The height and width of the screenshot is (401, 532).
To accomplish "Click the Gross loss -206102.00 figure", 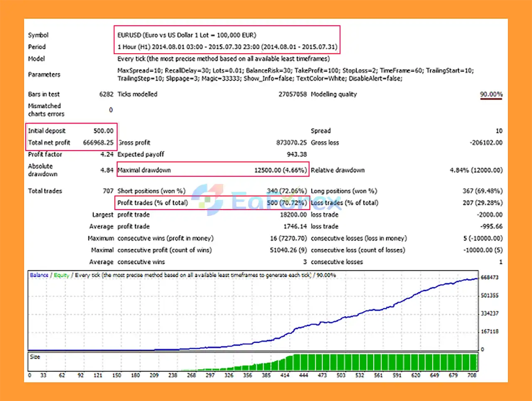I will [486, 143].
